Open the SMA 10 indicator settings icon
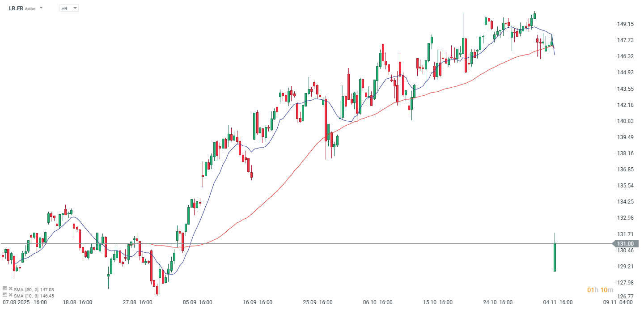The width and height of the screenshot is (644, 310). click(x=5, y=295)
